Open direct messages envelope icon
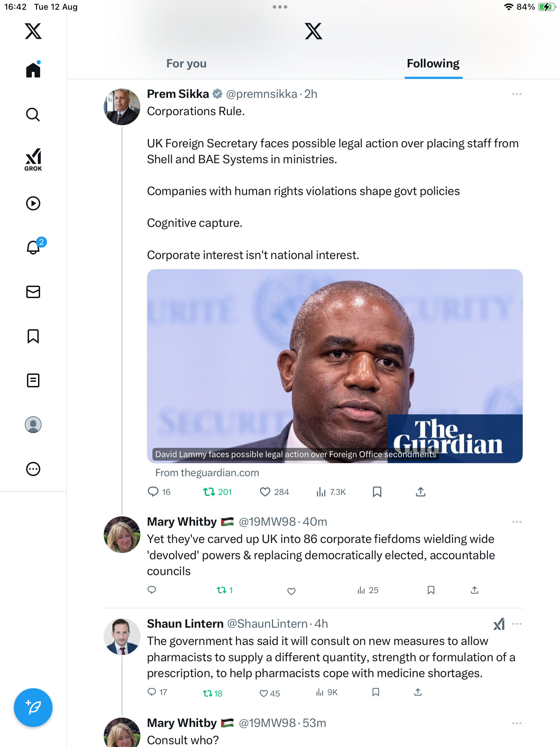Screen dimensions: 560x747 tap(33, 292)
